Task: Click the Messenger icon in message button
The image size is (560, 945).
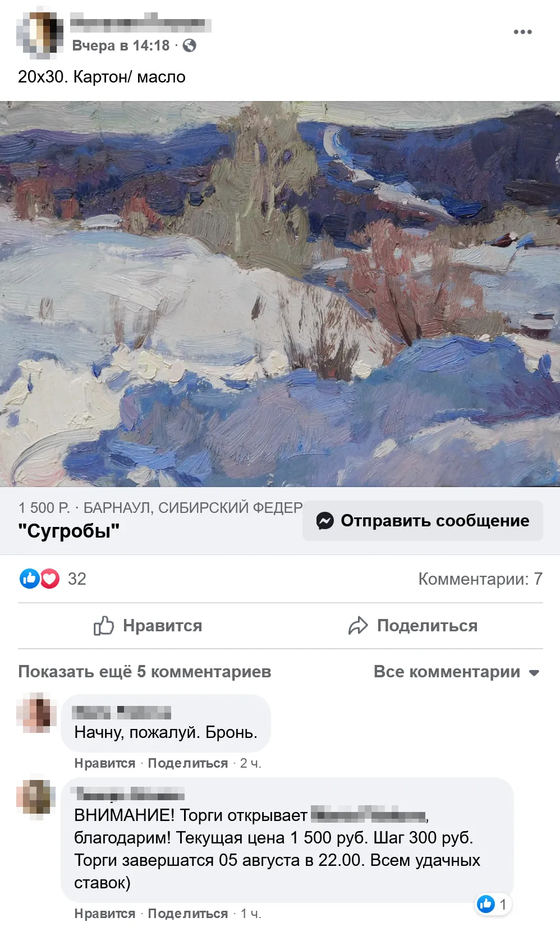Action: tap(325, 521)
